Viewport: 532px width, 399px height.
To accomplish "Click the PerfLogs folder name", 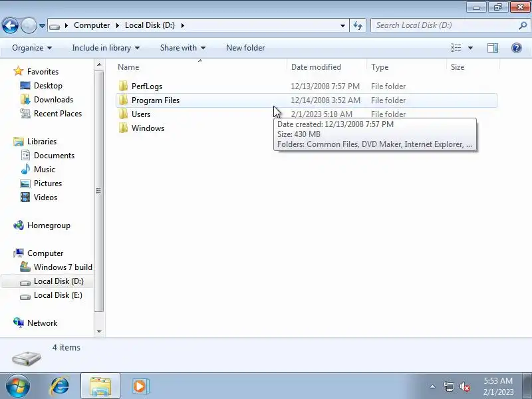I will (x=147, y=86).
